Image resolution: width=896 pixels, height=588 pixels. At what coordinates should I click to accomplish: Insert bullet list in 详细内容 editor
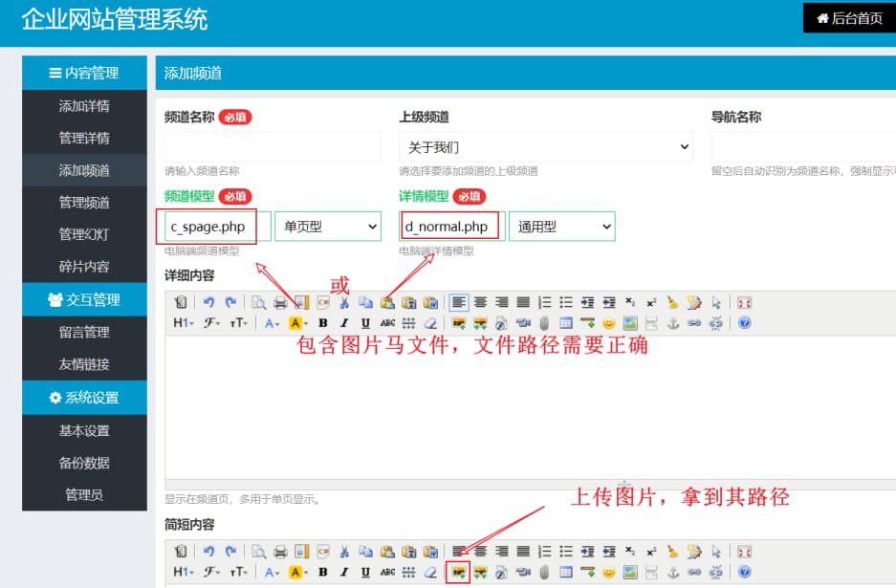tap(566, 302)
